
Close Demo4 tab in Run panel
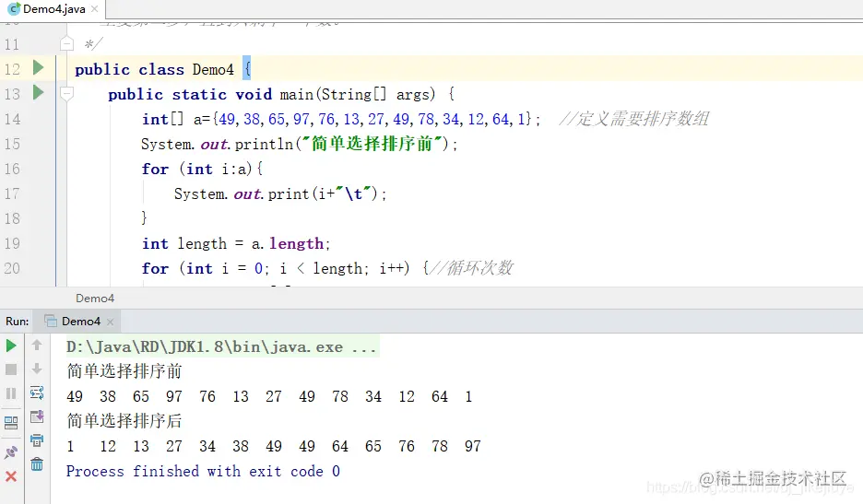coord(110,322)
